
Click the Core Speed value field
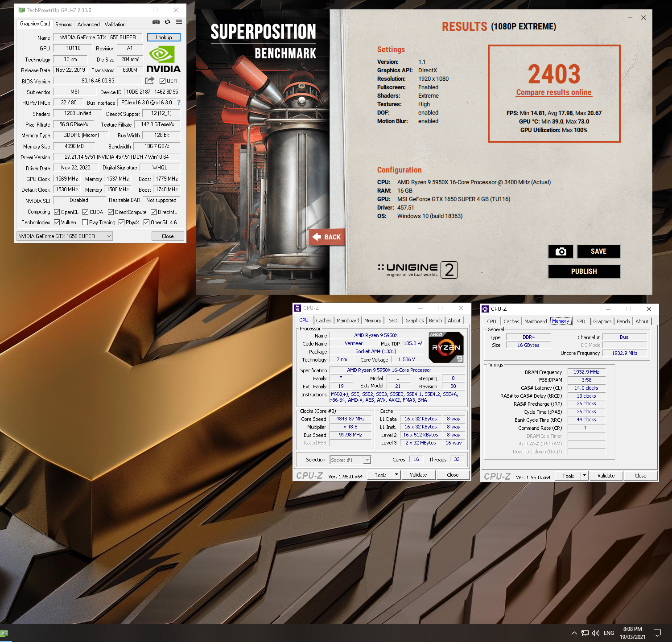tap(350, 419)
